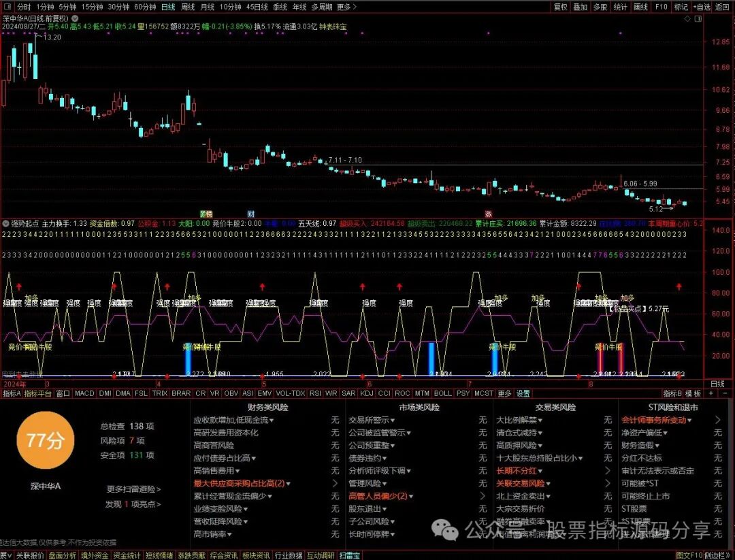Open the 更多 periods menu at top
735x560 pixels.
pos(346,7)
